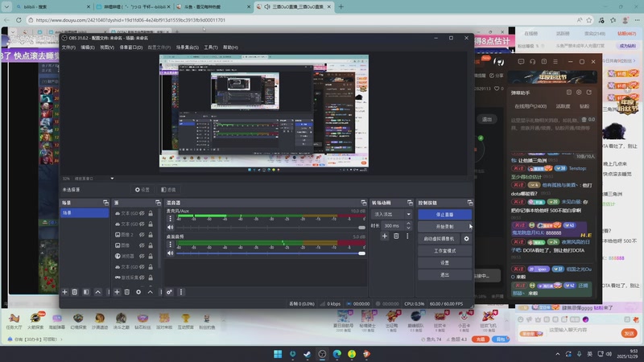Screen dimensions: 644x362
Task: Enable 工作室模式 studio mode button
Action: coord(445,251)
